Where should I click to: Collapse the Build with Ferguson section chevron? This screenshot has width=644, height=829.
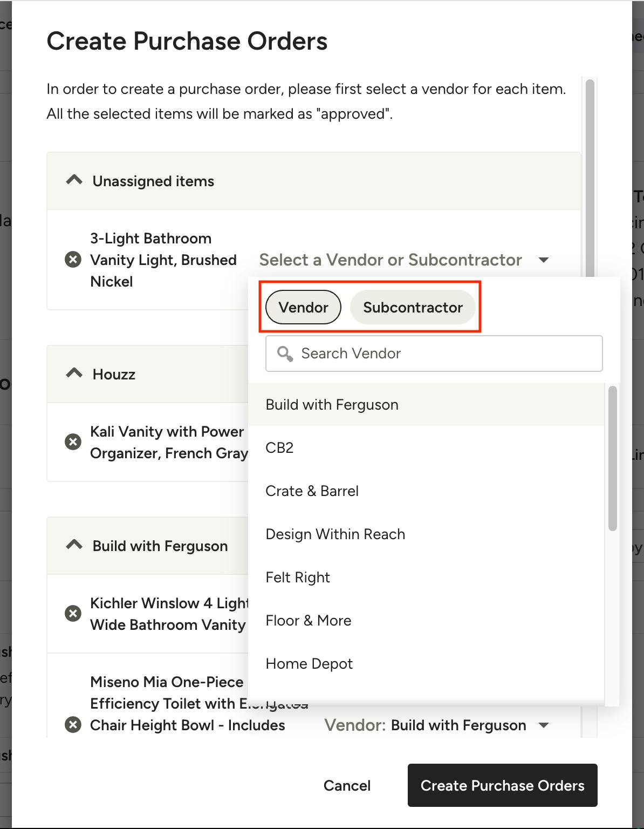(x=74, y=545)
